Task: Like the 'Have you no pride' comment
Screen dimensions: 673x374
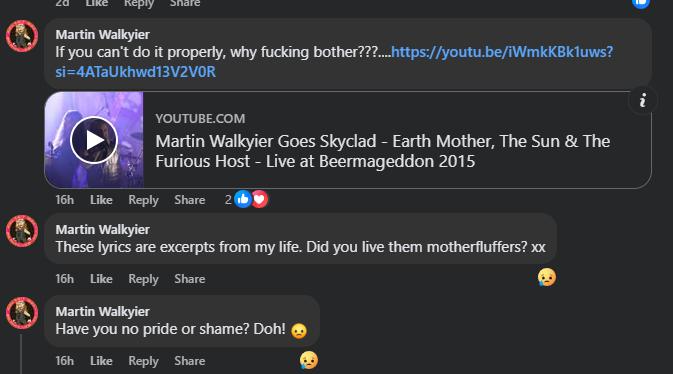Action: pos(101,361)
